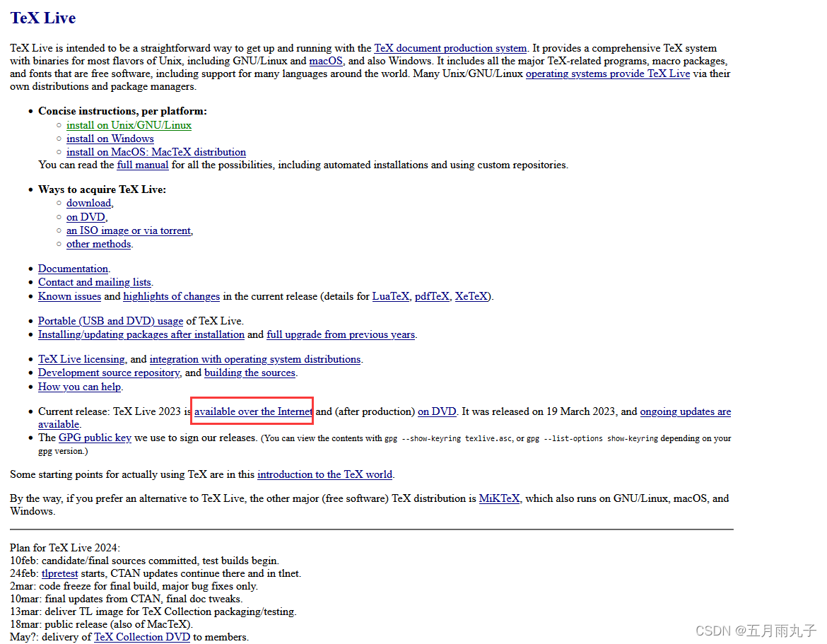Viewport: 827px width, 644px height.
Task: Click the 10mar: final updates from CTAN line
Action: tap(127, 599)
